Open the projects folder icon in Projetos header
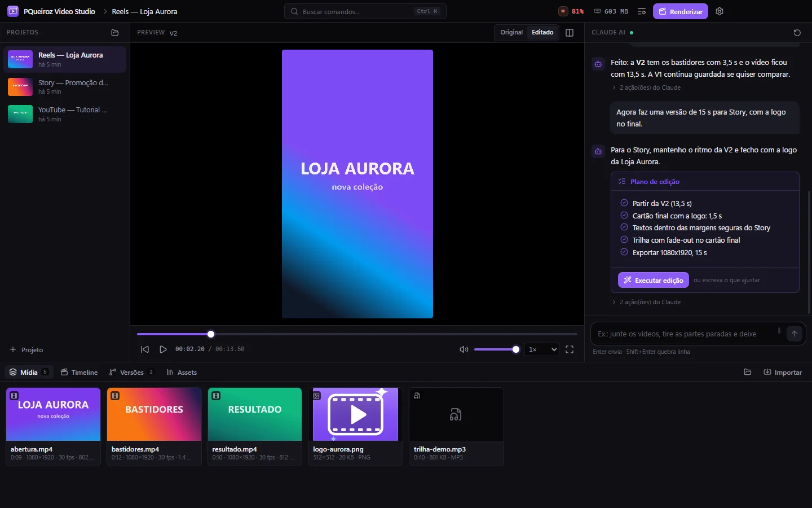The width and height of the screenshot is (812, 508). click(115, 33)
